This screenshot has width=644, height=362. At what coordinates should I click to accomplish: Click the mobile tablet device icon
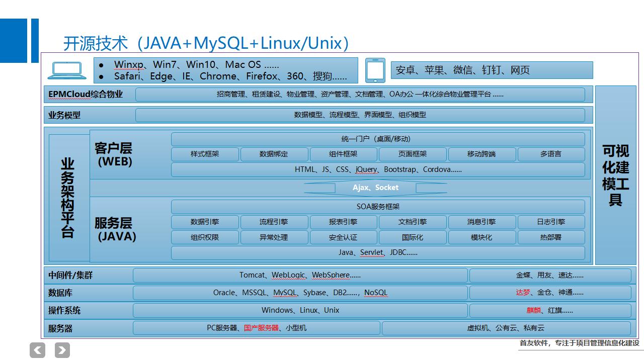(375, 70)
